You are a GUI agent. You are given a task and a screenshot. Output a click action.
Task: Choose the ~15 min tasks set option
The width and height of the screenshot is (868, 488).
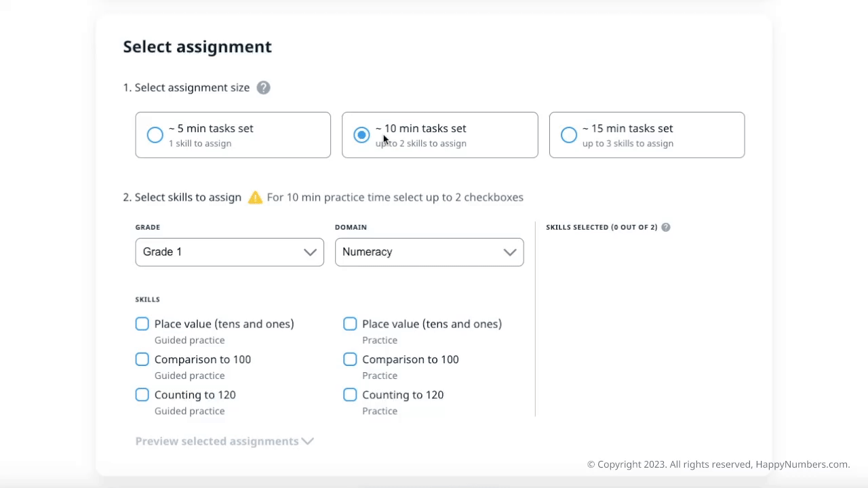569,135
